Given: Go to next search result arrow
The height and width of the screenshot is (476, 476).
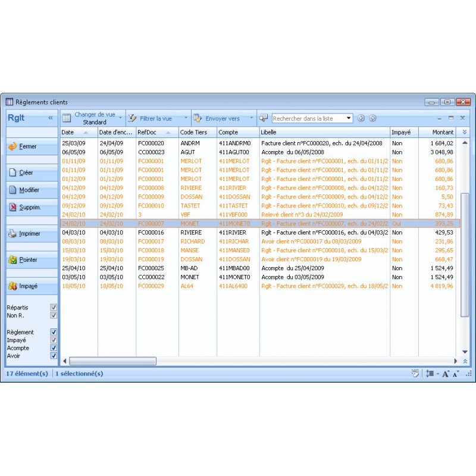Looking at the screenshot, I should (372, 118).
